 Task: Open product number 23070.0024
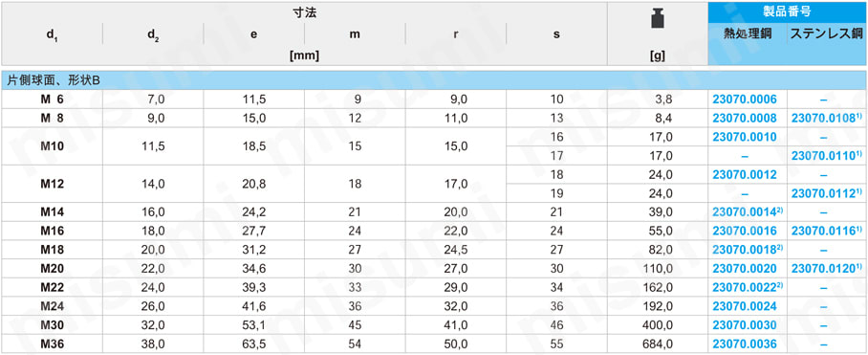point(745,306)
